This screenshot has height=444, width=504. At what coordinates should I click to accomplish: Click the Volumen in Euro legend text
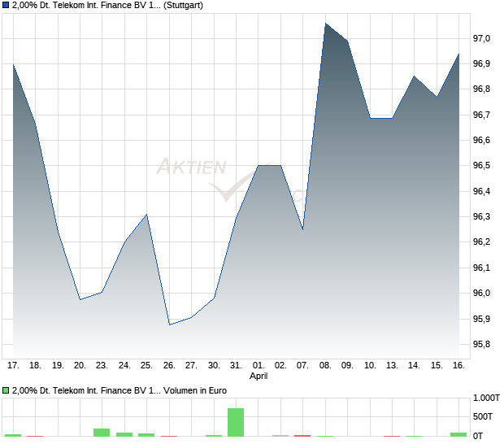coord(195,390)
